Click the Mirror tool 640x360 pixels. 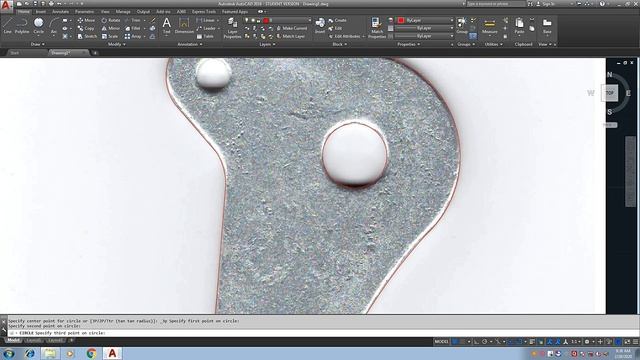click(111, 28)
